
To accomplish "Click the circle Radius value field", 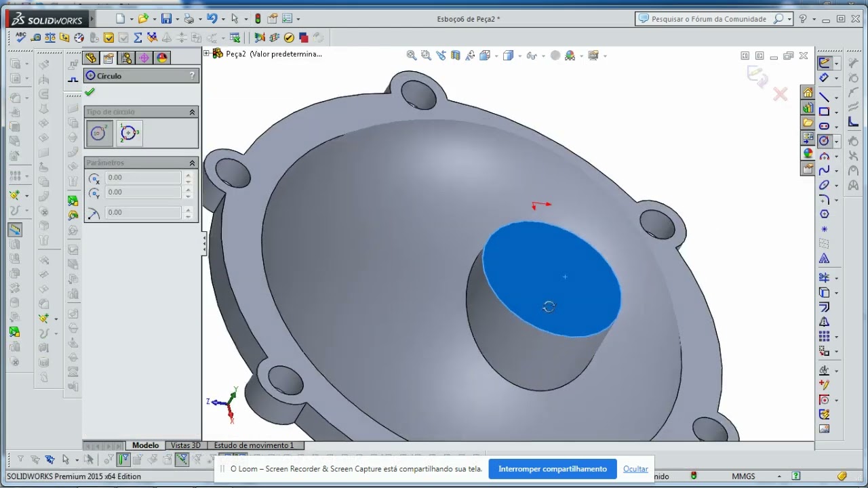I will 143,213.
